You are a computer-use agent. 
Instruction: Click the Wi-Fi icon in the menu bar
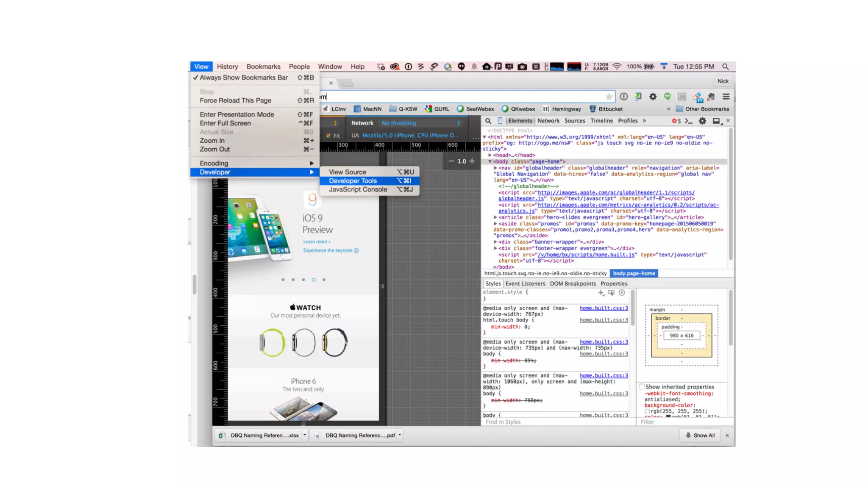click(x=617, y=67)
